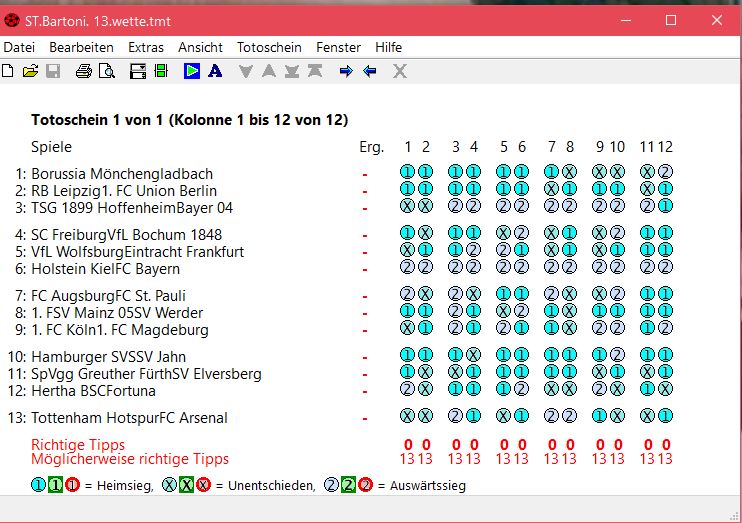Click column 6 tip for Holstein KielFC Bayern
Viewport: 742px width, 523px height.
coord(521,266)
